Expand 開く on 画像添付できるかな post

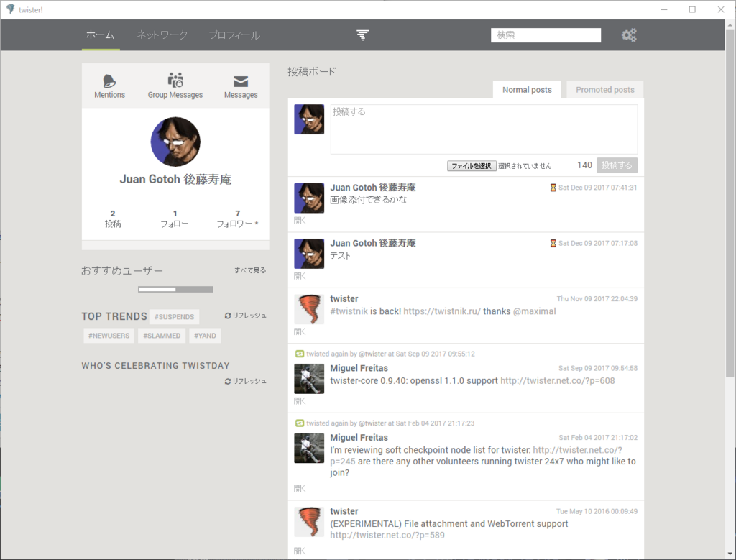coord(300,220)
